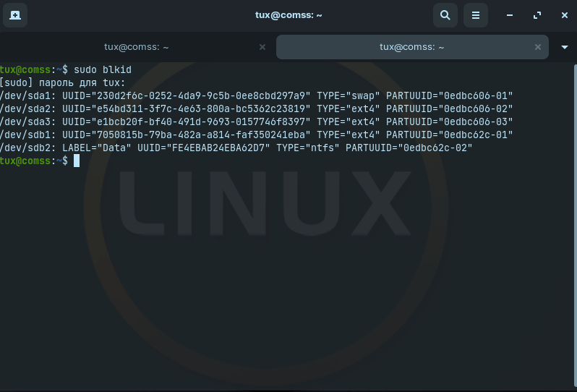577x392 pixels.
Task: Click TYPE="ext4" on the sdb1 line
Action: click(x=348, y=135)
